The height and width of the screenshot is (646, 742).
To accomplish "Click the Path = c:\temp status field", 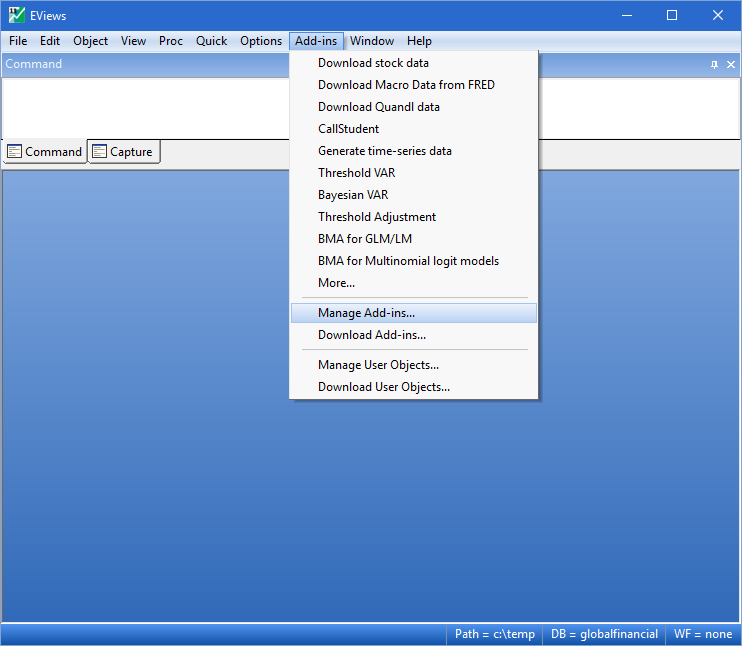I will [x=494, y=634].
